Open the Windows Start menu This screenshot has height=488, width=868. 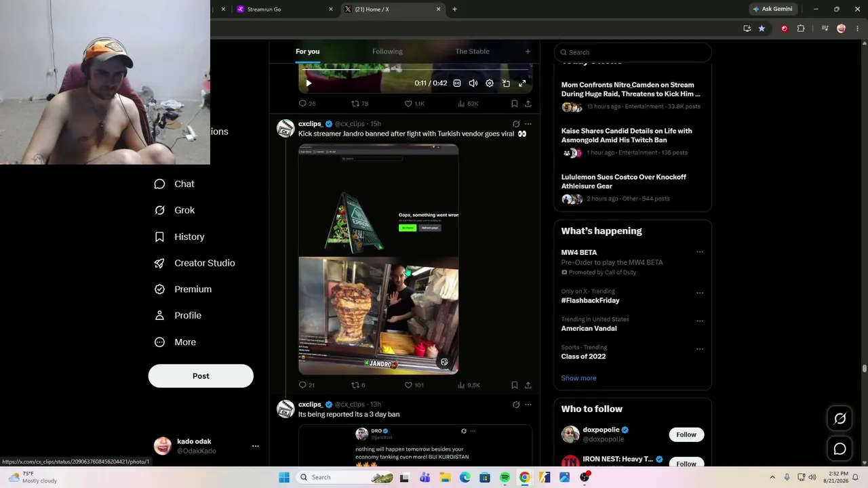point(284,477)
